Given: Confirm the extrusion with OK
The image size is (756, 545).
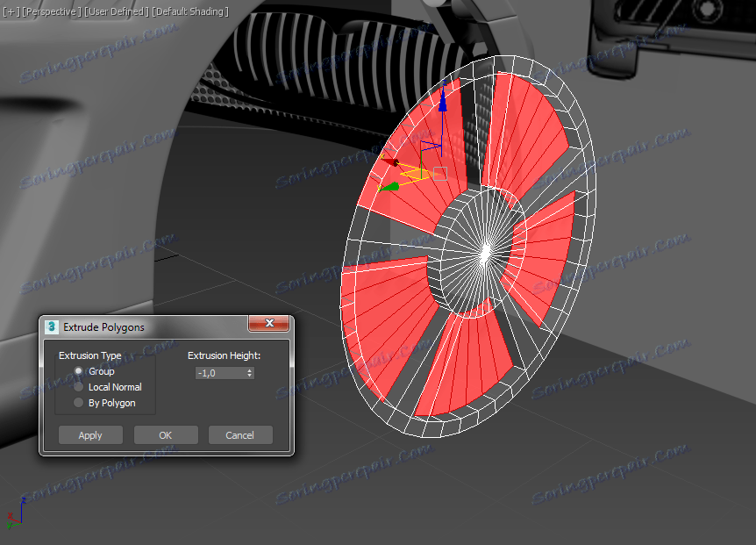Looking at the screenshot, I should pyautogui.click(x=166, y=435).
